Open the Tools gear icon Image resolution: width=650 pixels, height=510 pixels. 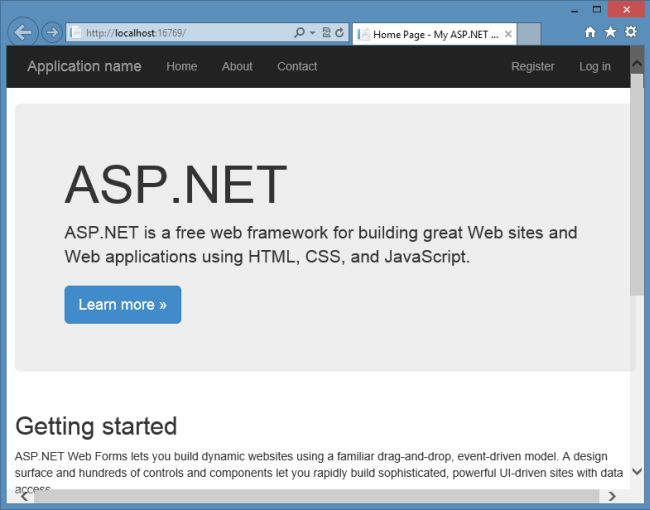click(631, 32)
